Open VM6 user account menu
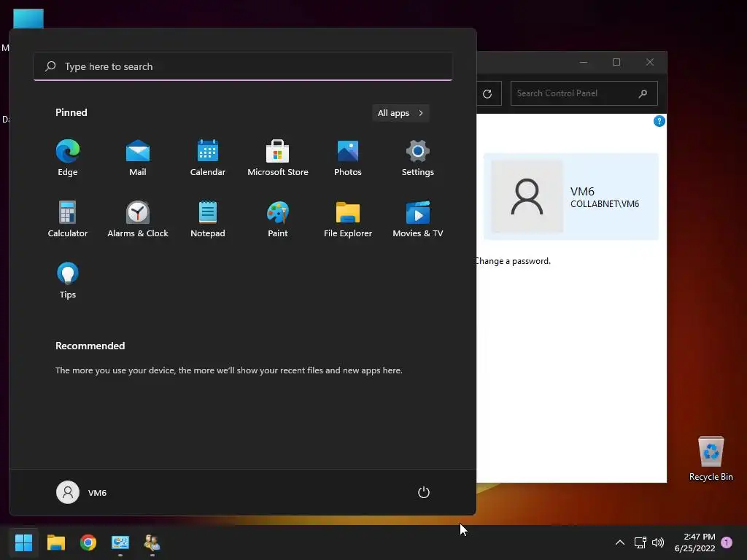This screenshot has height=560, width=747. click(82, 492)
